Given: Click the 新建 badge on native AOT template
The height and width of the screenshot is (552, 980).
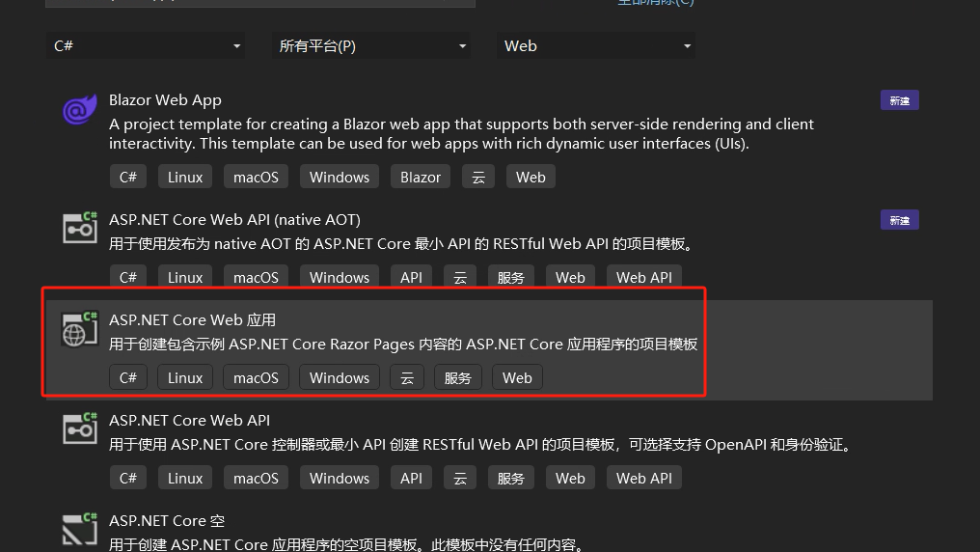Looking at the screenshot, I should coord(899,220).
